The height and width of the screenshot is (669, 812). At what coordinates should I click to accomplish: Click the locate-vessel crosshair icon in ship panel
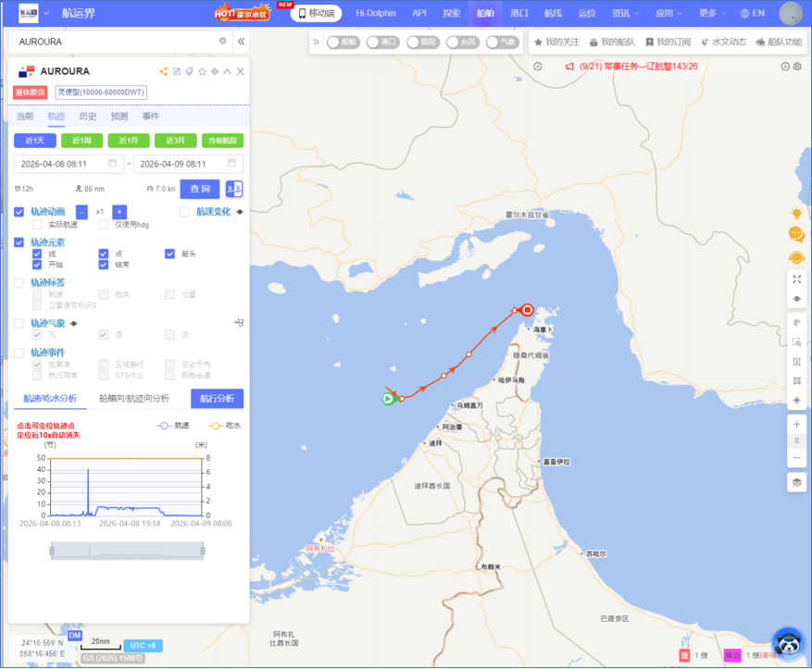[x=215, y=71]
